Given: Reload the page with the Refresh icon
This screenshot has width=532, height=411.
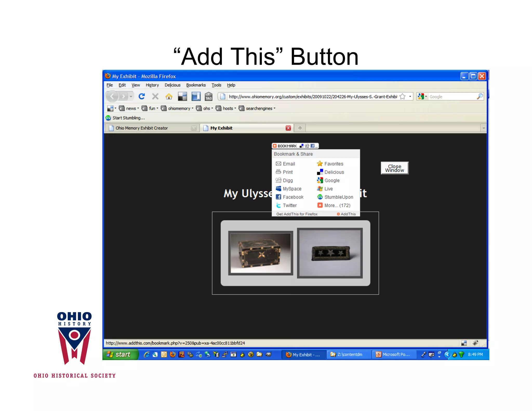Looking at the screenshot, I should click(x=142, y=96).
